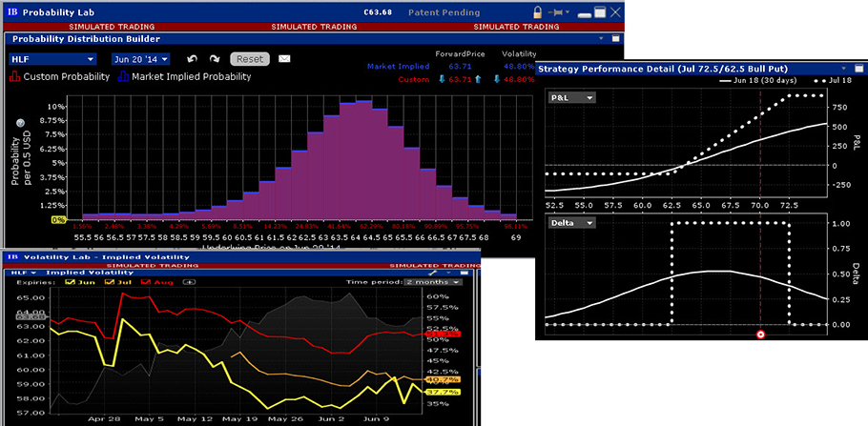Click the blue Market Implied Probability legend icon
The width and height of the screenshot is (868, 426).
(123, 77)
